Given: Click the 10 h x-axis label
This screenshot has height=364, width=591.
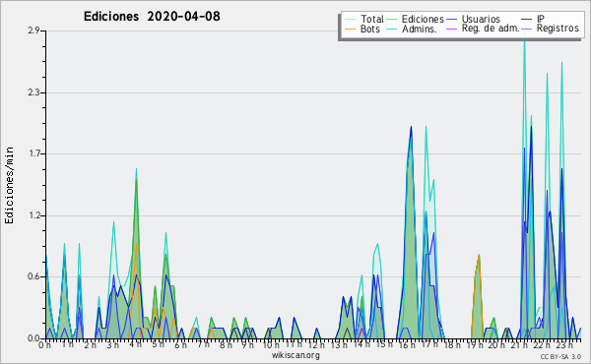Looking at the screenshot, I should pyautogui.click(x=271, y=344).
